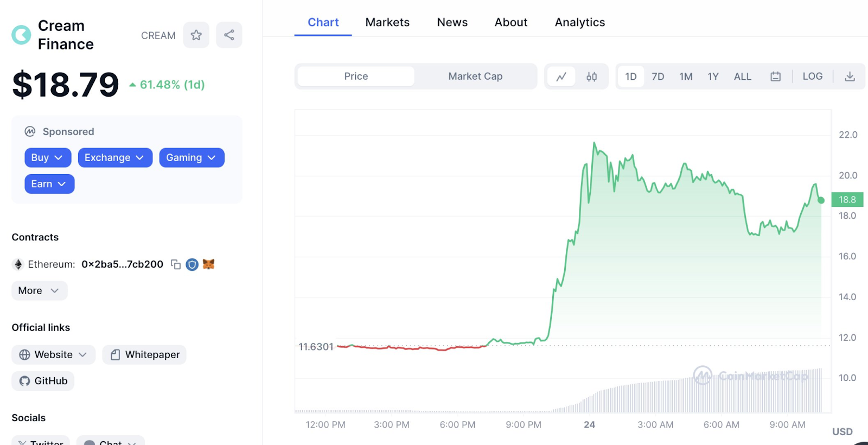This screenshot has width=868, height=445.
Task: Download chart data icon
Action: tap(850, 77)
